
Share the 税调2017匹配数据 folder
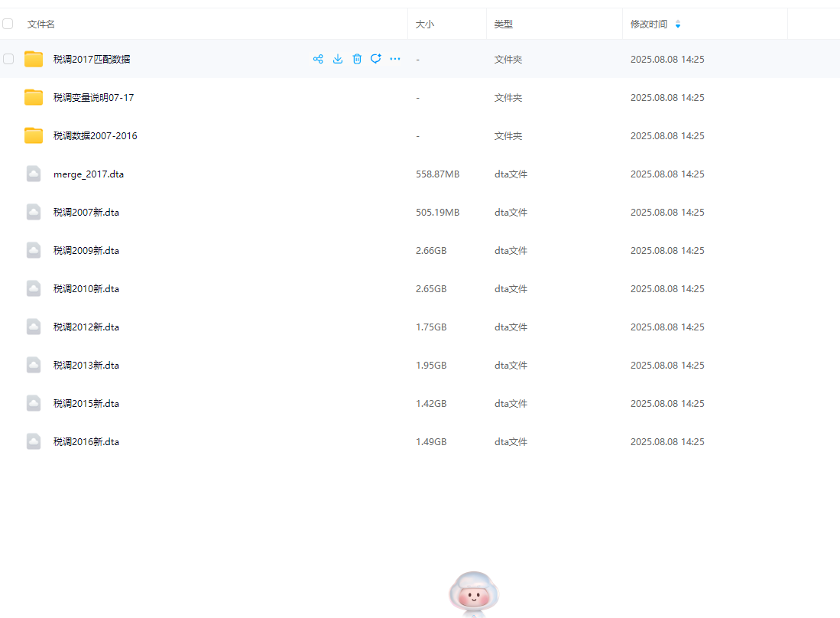click(x=318, y=59)
